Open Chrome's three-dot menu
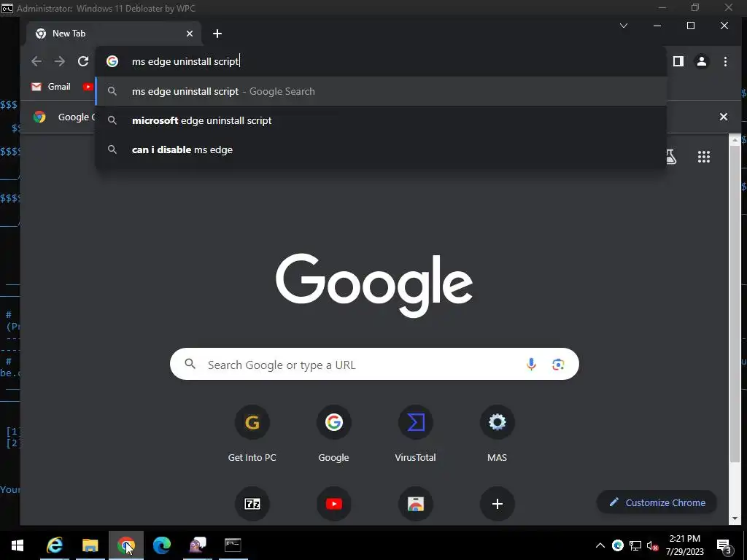 pos(725,61)
